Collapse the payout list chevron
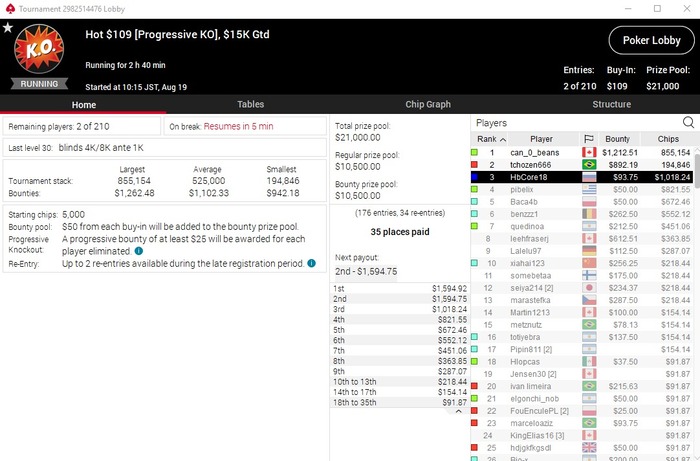Screen dimensions: 700x461 (458, 411)
